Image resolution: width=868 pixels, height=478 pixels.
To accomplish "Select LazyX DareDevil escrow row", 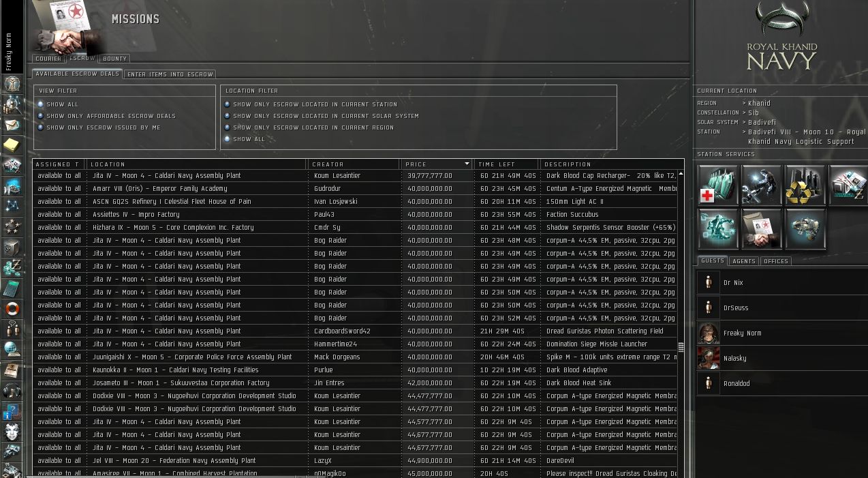I will point(355,460).
